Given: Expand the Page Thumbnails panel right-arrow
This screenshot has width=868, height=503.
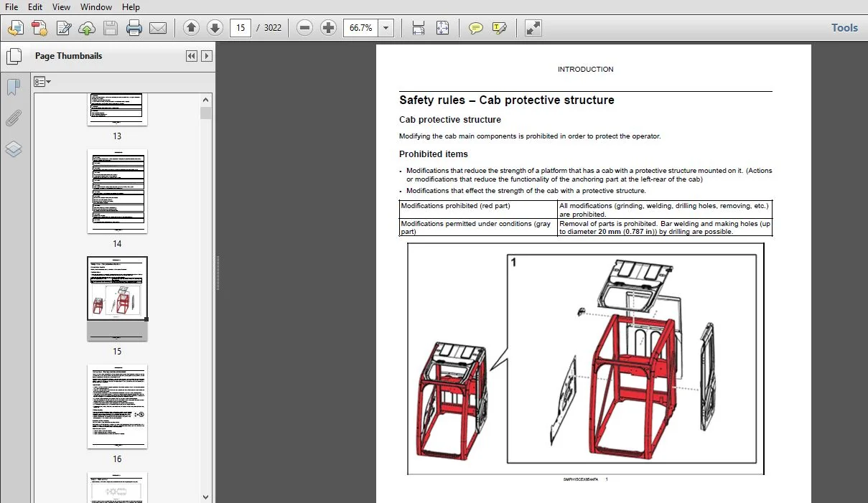Looking at the screenshot, I should (x=207, y=56).
